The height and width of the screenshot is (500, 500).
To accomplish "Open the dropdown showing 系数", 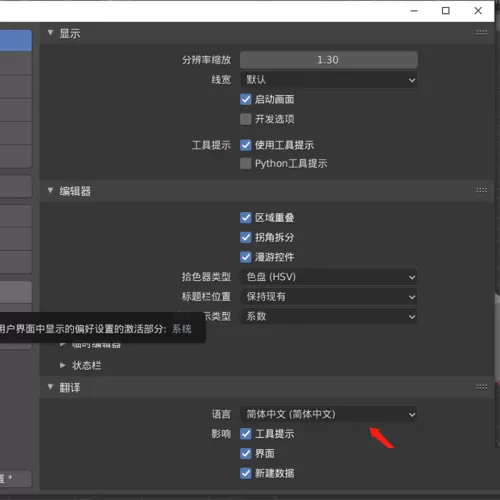I will (x=328, y=316).
